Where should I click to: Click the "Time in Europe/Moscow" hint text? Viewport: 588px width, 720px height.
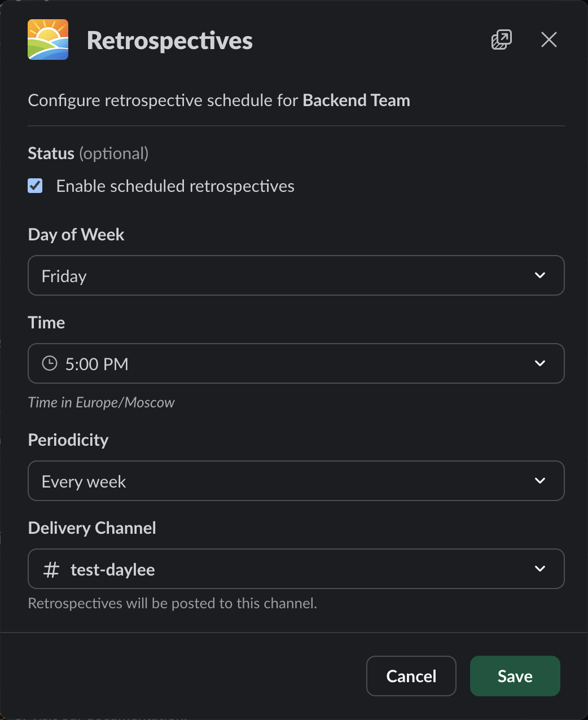coord(102,402)
